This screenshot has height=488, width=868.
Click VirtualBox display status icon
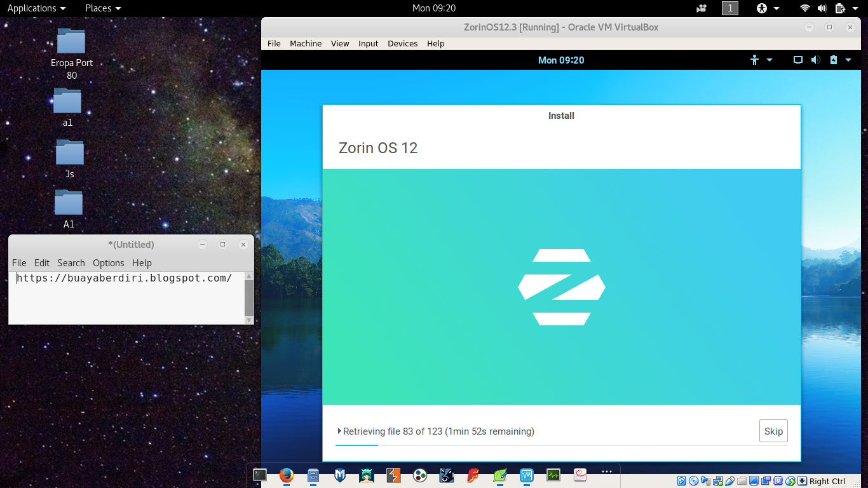[754, 481]
